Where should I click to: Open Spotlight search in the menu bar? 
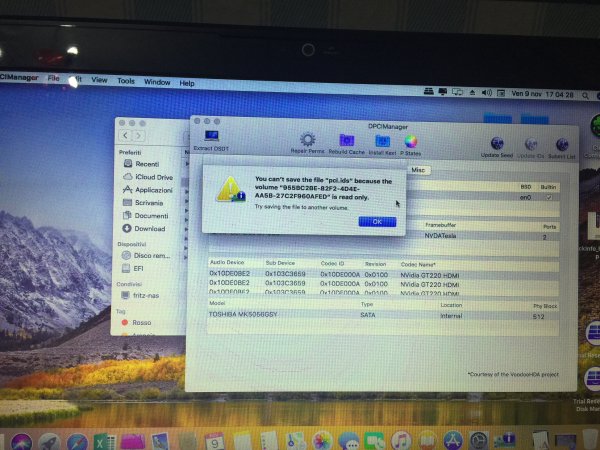(585, 96)
